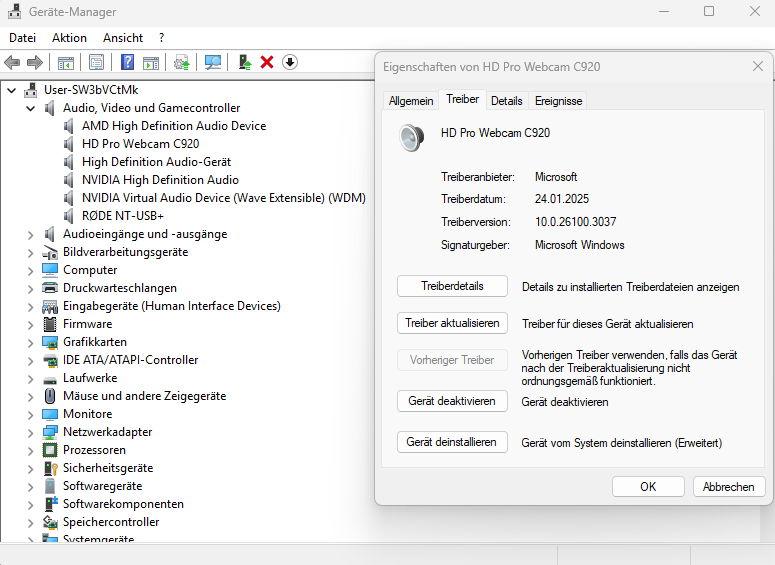Close the Eigenschaften dialog with X
The height and width of the screenshot is (565, 775).
pos(758,66)
